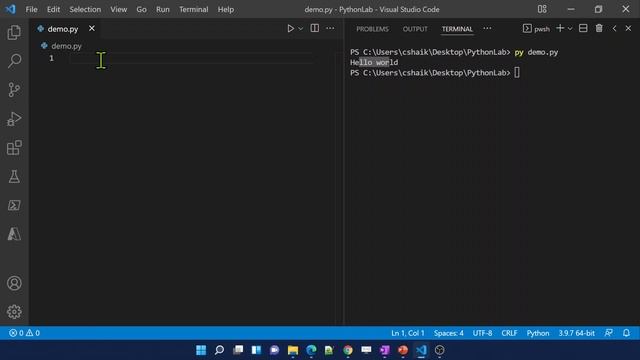Viewport: 640px width, 360px height.
Task: Open the Go menu
Action: (141, 9)
